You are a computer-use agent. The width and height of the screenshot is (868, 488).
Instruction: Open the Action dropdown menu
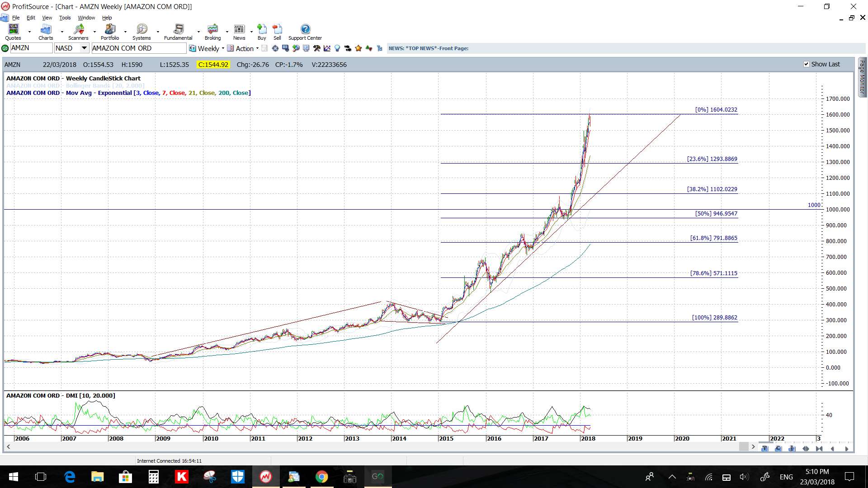pos(243,48)
